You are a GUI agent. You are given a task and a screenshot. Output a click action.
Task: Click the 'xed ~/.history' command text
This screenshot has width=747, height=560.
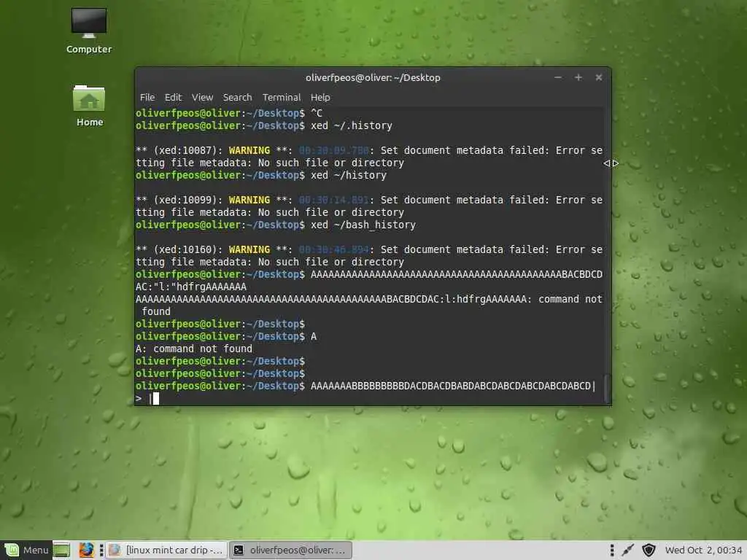pyautogui.click(x=352, y=125)
